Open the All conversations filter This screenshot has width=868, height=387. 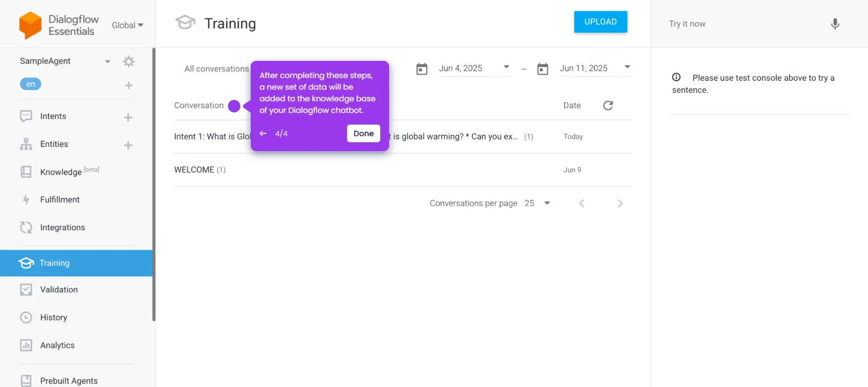pyautogui.click(x=216, y=69)
